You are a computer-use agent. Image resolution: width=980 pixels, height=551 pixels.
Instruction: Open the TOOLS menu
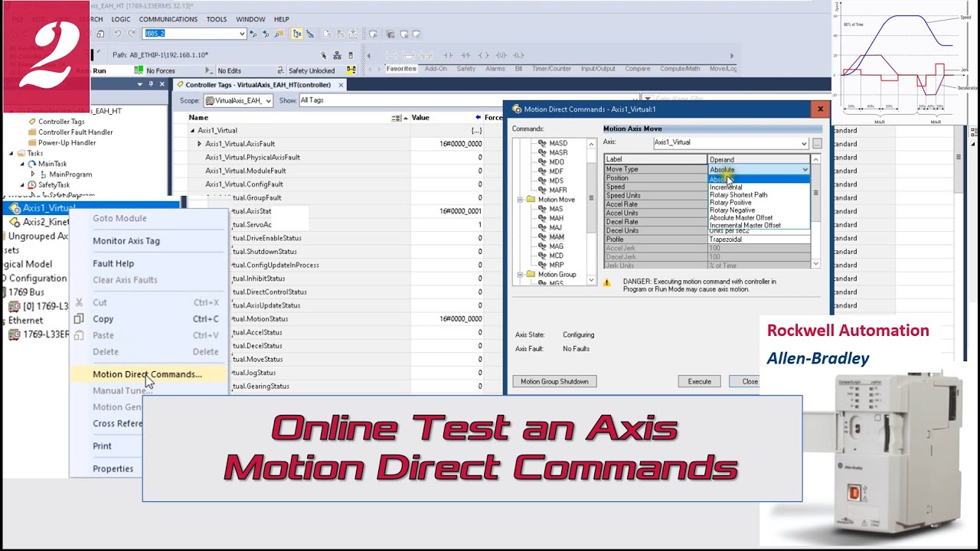[217, 19]
